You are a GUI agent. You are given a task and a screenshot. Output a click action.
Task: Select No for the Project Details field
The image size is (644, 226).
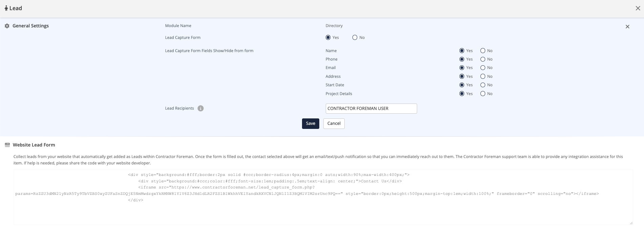(483, 94)
